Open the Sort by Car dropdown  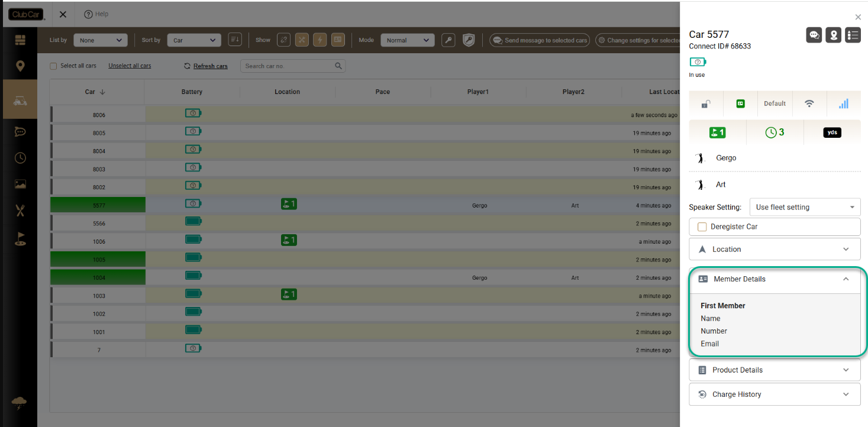click(194, 40)
